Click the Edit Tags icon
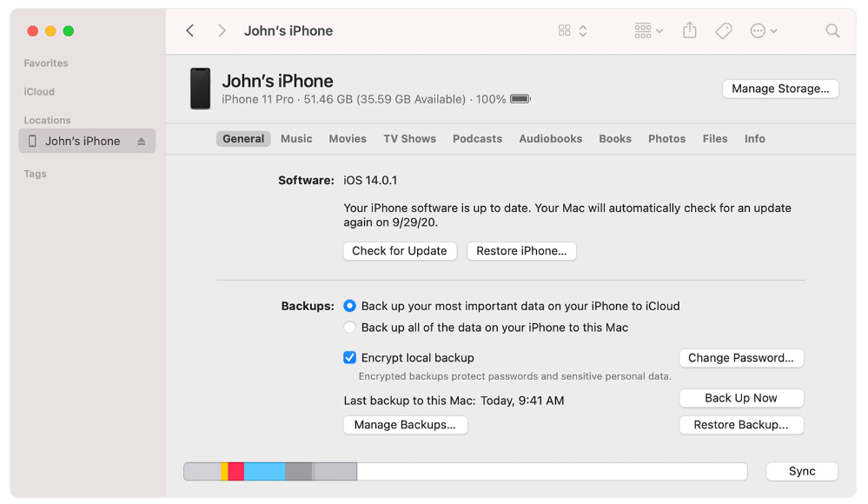This screenshot has height=504, width=868. coord(724,30)
